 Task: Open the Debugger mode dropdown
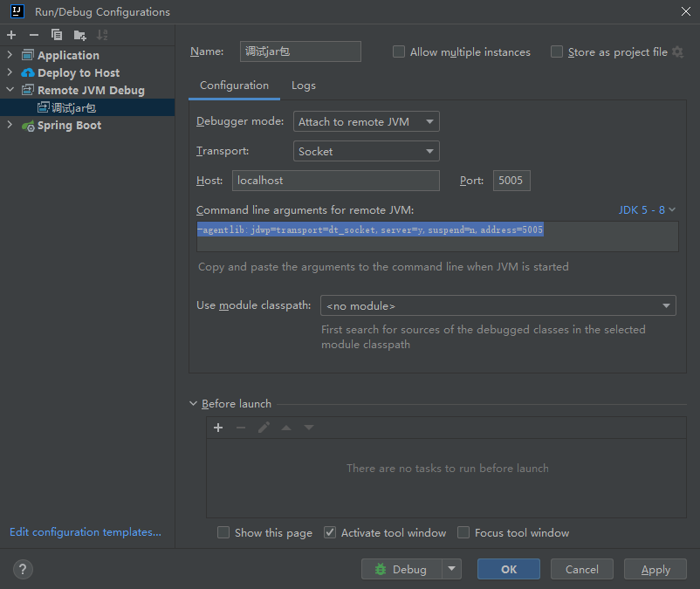point(366,122)
